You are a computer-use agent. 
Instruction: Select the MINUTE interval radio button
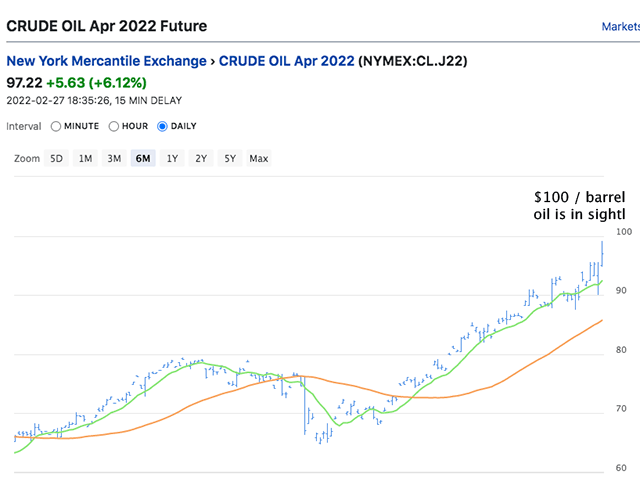[56, 127]
